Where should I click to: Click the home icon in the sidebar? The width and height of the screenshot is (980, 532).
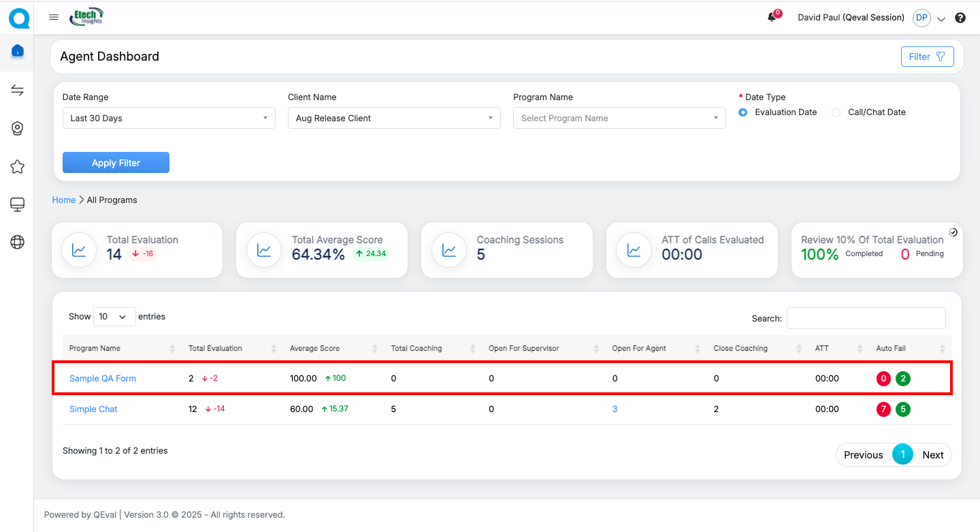click(x=18, y=51)
